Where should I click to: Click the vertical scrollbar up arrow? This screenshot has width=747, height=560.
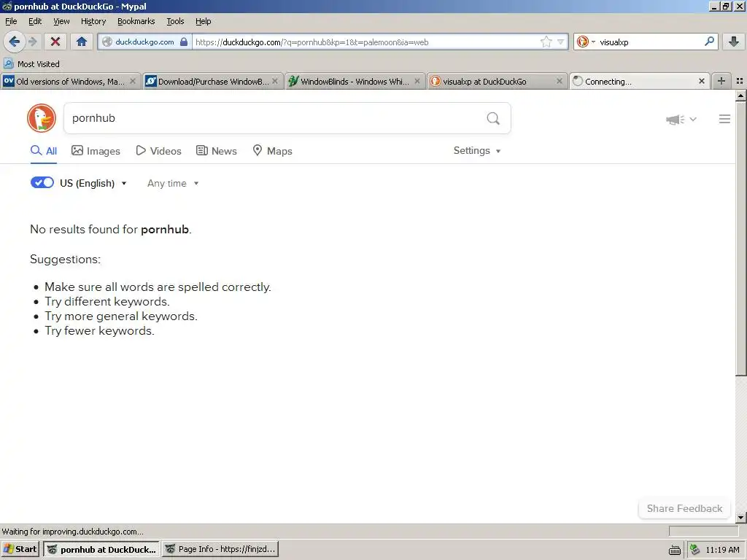click(x=740, y=96)
